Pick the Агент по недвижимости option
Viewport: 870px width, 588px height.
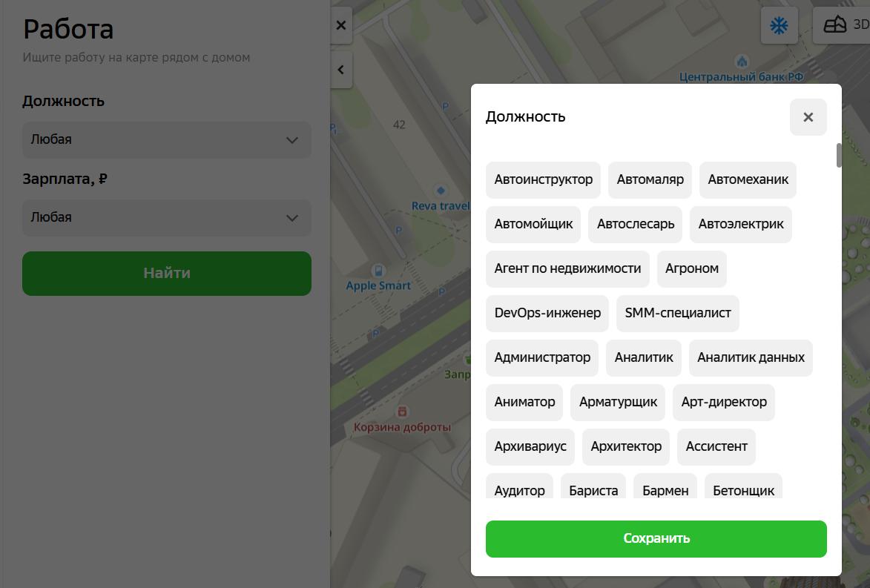[567, 269]
